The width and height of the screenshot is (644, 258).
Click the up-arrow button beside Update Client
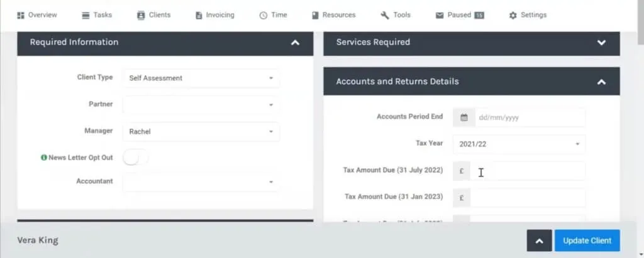[539, 241]
